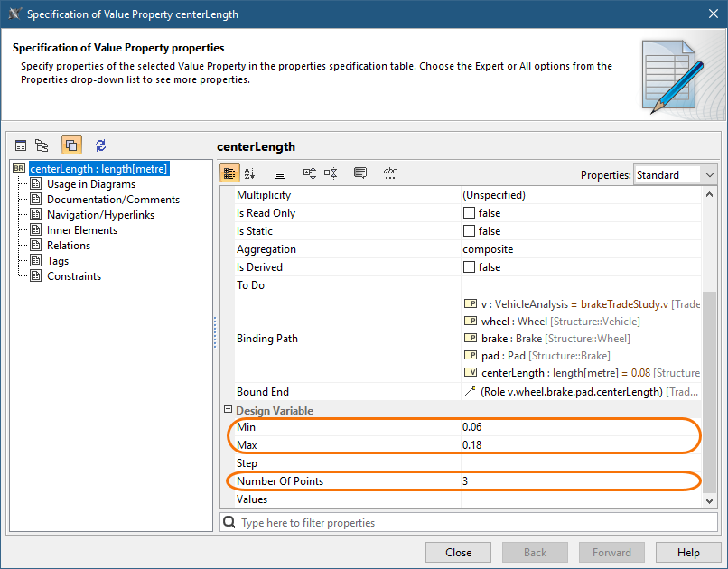
Task: Click the collapse all categories icon
Action: point(331,173)
